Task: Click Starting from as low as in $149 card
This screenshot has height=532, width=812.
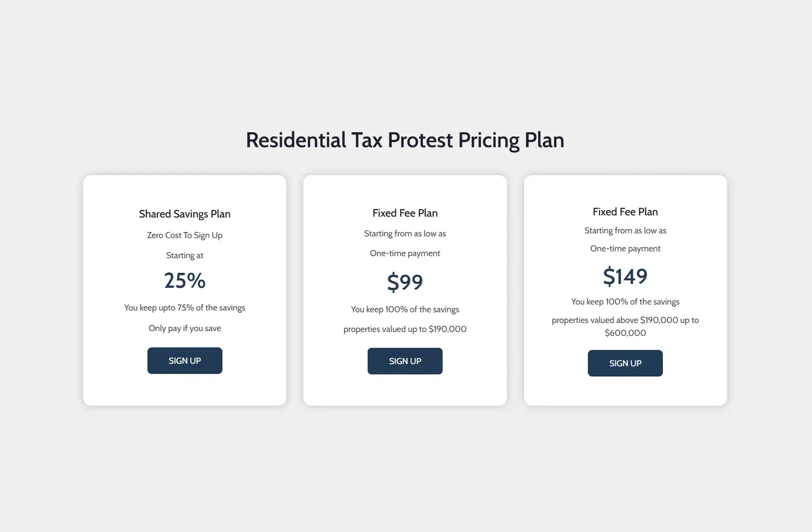Action: click(x=625, y=231)
